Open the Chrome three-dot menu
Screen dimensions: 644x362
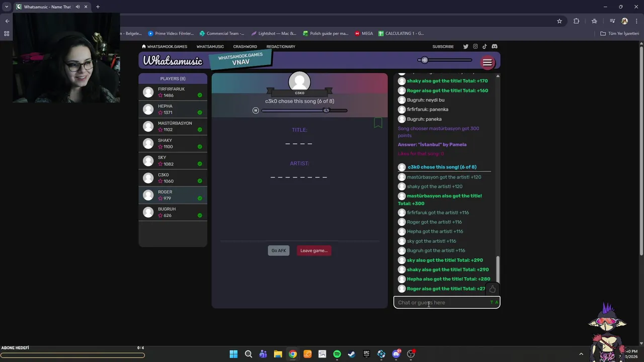(x=637, y=21)
